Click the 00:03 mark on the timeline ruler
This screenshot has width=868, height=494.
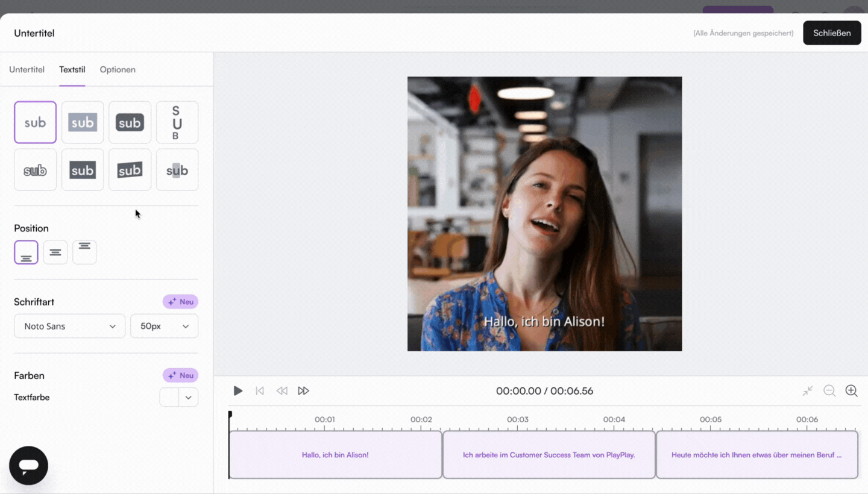click(517, 419)
